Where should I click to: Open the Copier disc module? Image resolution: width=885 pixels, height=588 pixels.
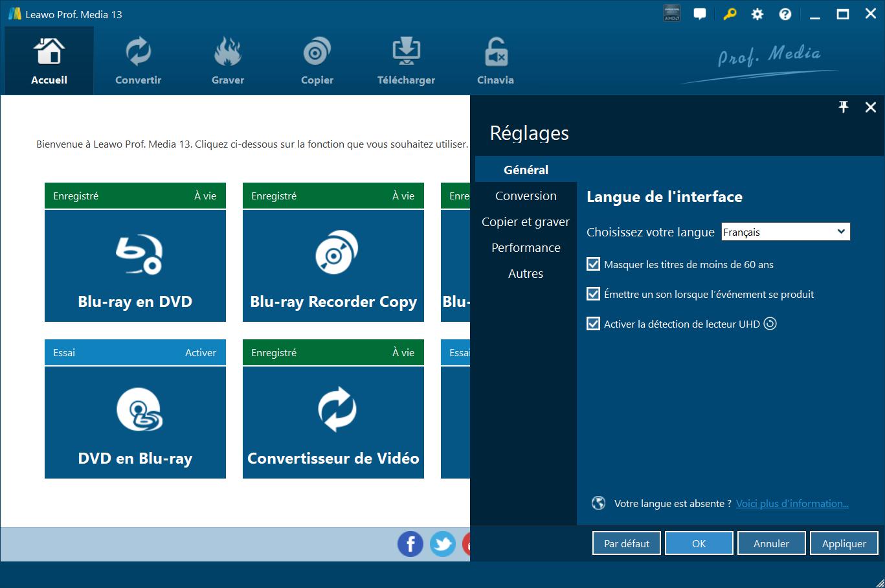(x=317, y=62)
